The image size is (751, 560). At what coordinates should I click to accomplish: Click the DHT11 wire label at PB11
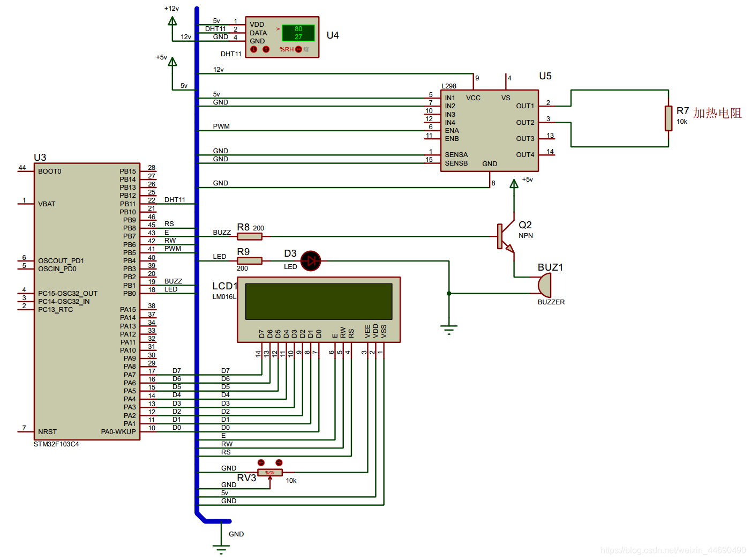(x=175, y=200)
